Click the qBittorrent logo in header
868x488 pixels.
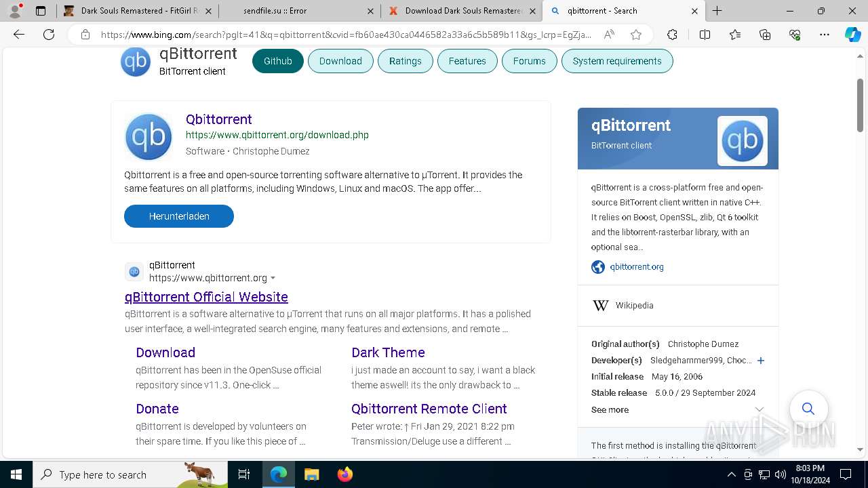[136, 62]
